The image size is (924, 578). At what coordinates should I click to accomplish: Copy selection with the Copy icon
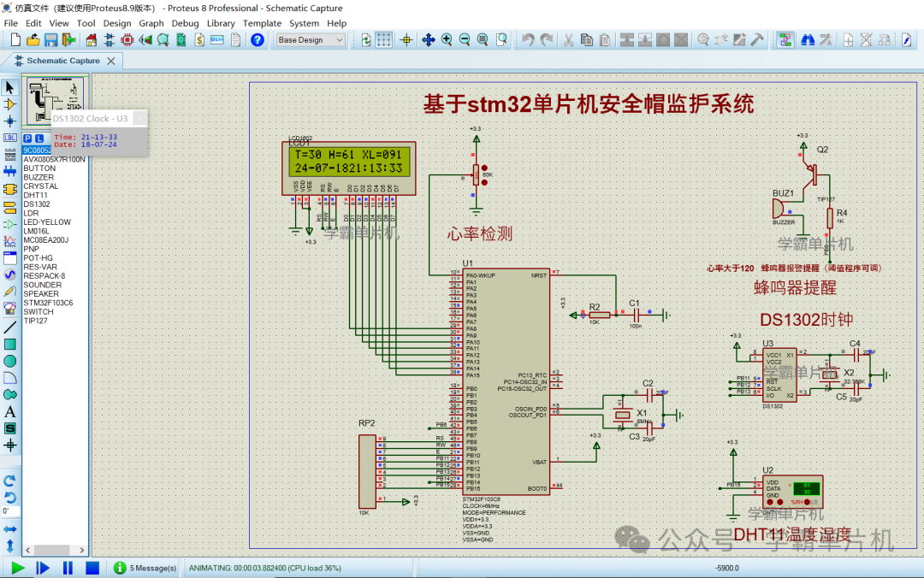click(586, 39)
